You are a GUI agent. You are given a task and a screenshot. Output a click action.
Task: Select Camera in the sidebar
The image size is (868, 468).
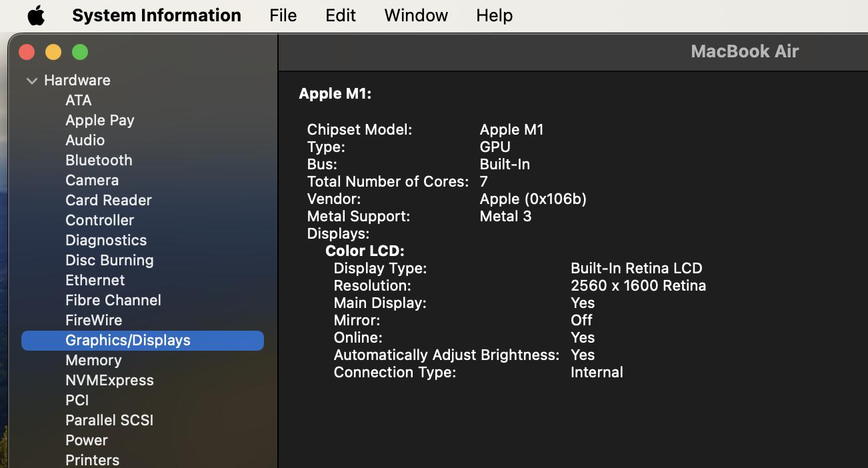tap(92, 180)
